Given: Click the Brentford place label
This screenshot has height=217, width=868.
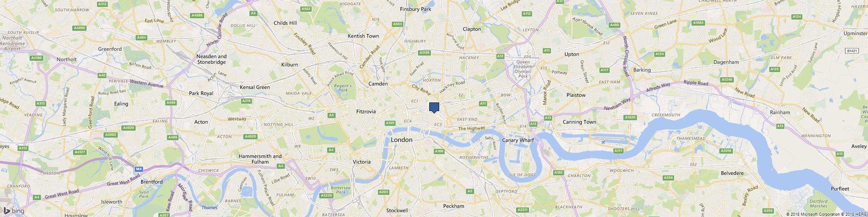Looking at the screenshot, I should click(151, 181).
